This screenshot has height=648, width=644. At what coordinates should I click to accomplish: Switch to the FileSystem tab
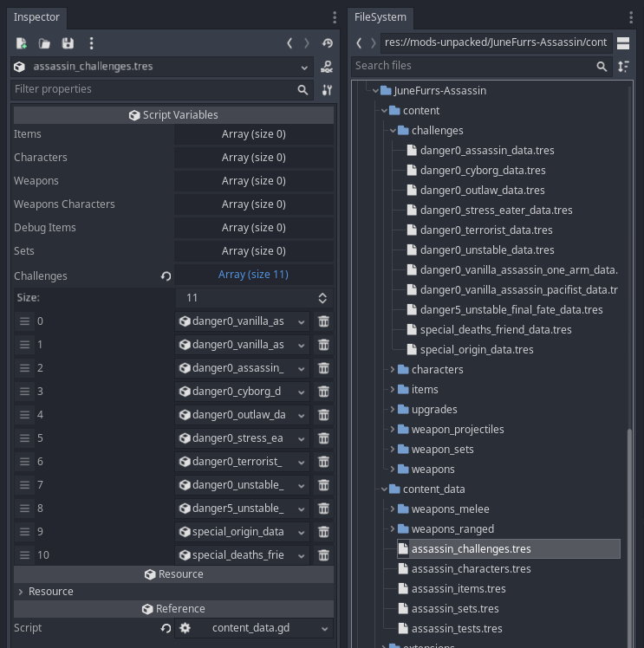coord(381,17)
